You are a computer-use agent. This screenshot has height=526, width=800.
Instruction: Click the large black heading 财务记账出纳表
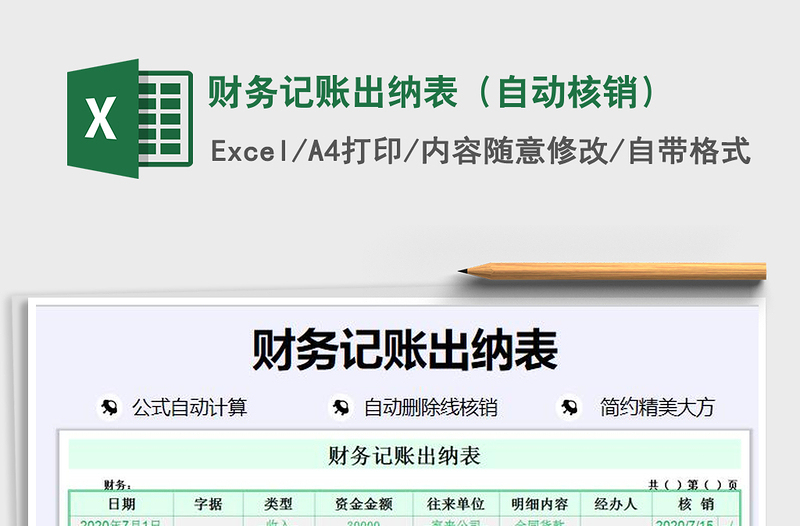tap(405, 350)
